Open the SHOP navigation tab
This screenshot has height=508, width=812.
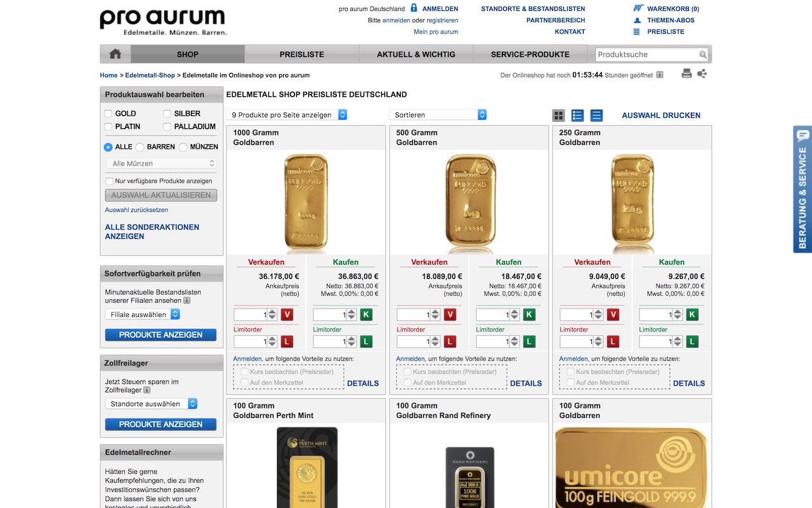coord(188,54)
